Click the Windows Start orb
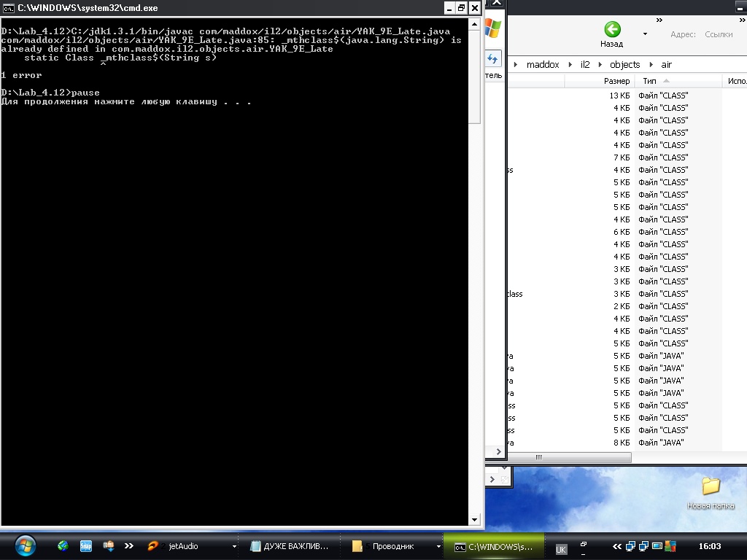 25,545
